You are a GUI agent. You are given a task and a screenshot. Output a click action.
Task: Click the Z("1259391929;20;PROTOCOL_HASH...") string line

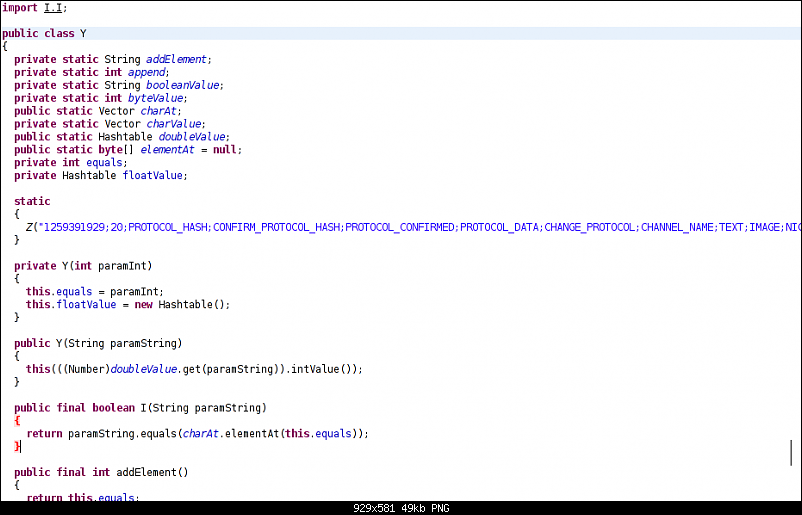pyautogui.click(x=413, y=227)
